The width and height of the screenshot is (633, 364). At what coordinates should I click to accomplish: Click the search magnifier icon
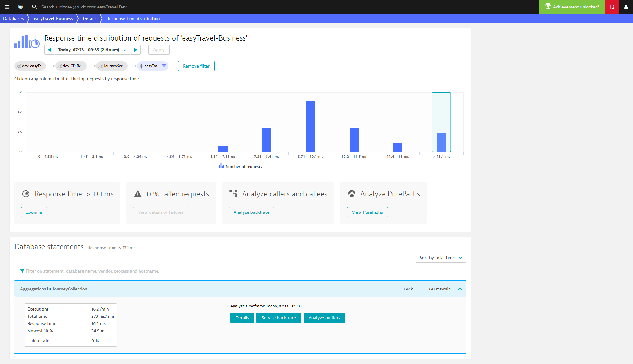35,7
